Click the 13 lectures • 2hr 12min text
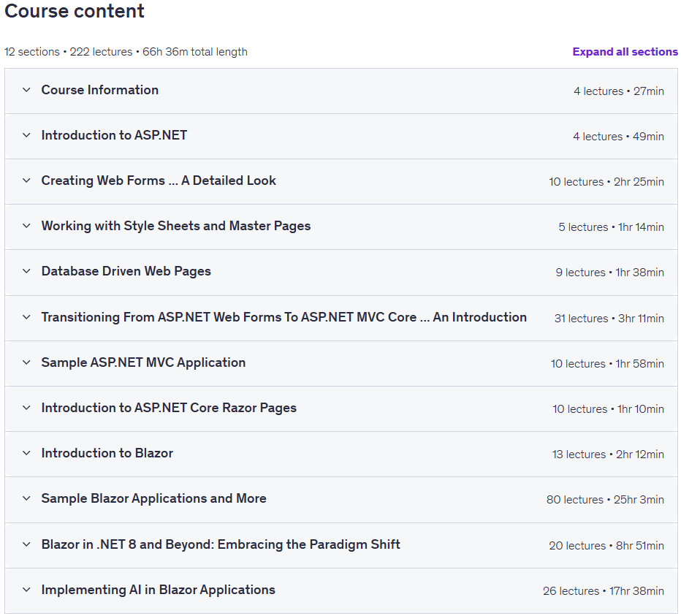This screenshot has width=681, height=616. (608, 455)
